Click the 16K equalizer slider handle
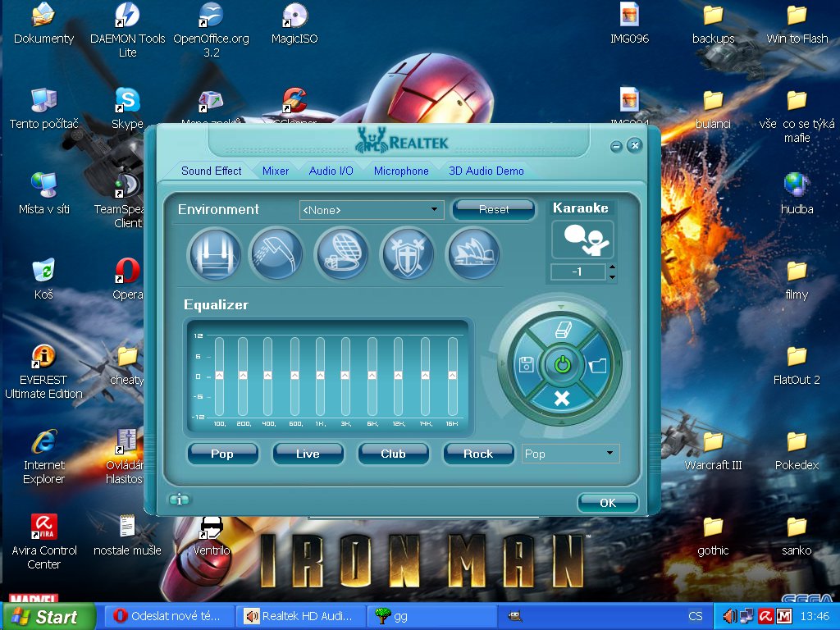840x630 pixels. click(x=452, y=376)
